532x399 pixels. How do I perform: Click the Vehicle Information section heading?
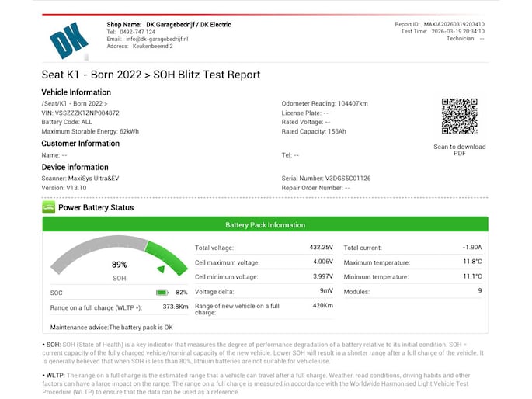point(76,92)
